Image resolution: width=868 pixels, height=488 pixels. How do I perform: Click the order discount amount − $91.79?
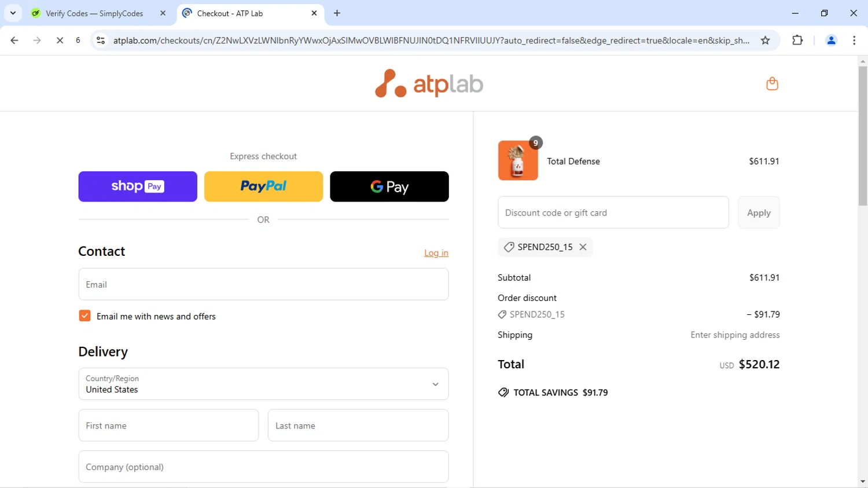point(763,314)
